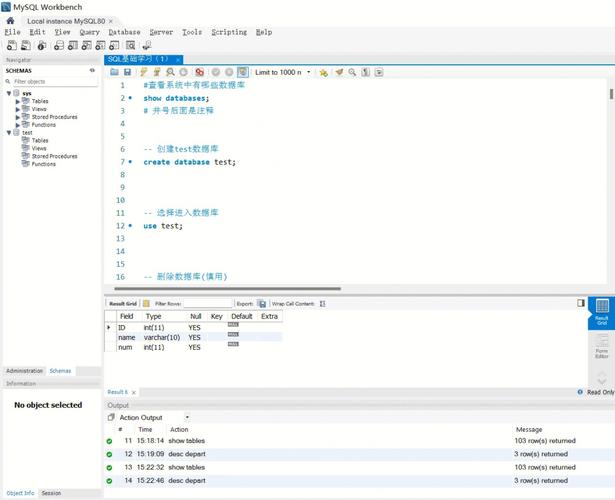615x500 pixels.
Task: Toggle invisible characters display
Action: tap(366, 72)
